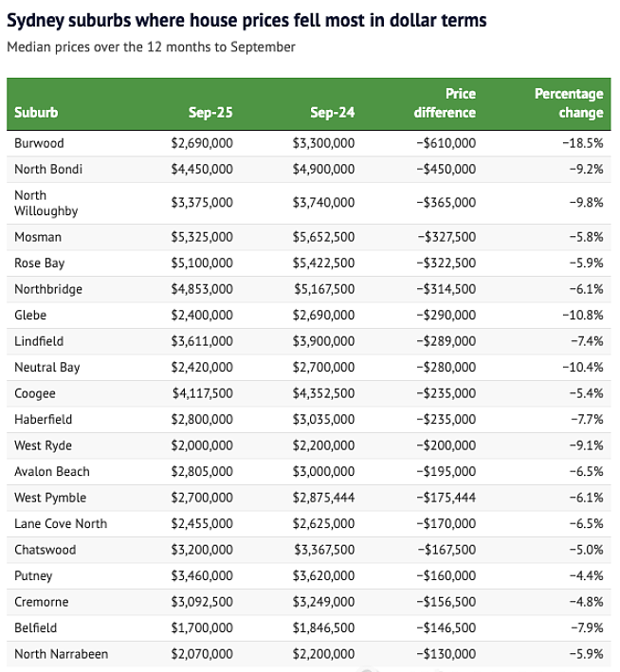This screenshot has width=620, height=672.
Task: Click the Percentage change column header
Action: [x=569, y=103]
